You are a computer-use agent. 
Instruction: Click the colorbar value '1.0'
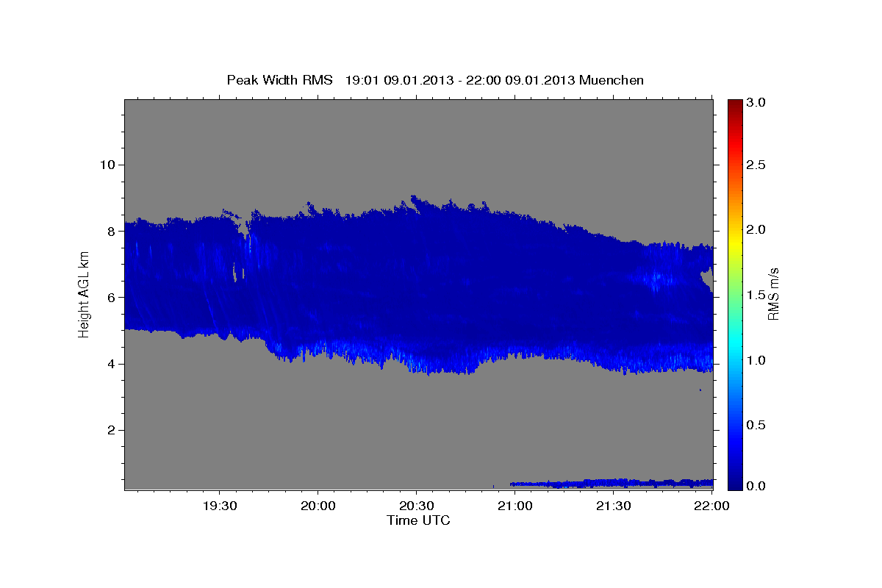(757, 360)
